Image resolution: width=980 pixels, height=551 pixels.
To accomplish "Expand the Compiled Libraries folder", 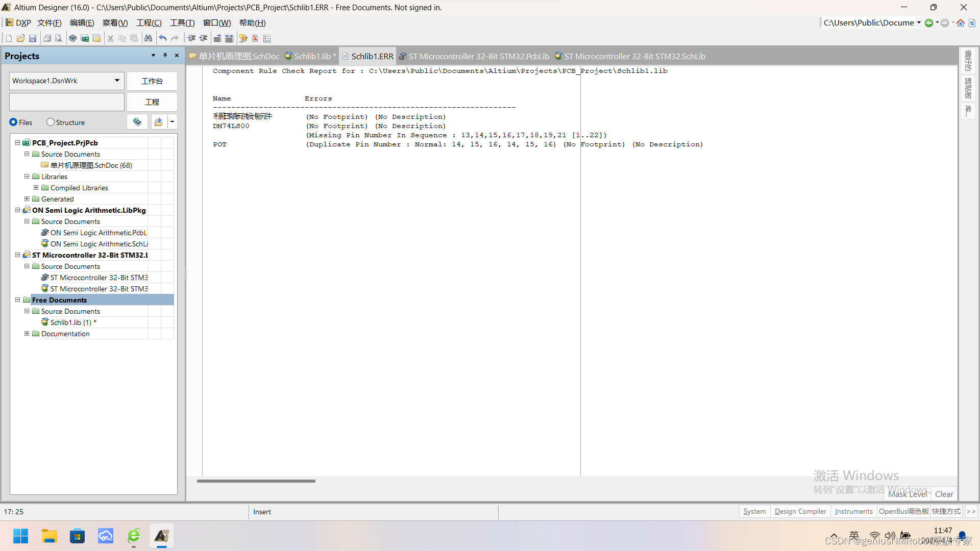I will click(x=36, y=188).
